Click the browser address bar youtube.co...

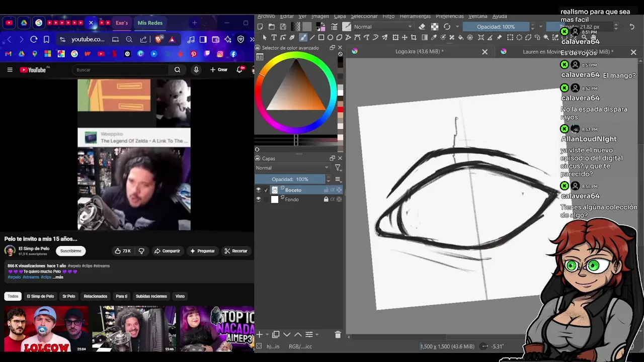(88, 39)
